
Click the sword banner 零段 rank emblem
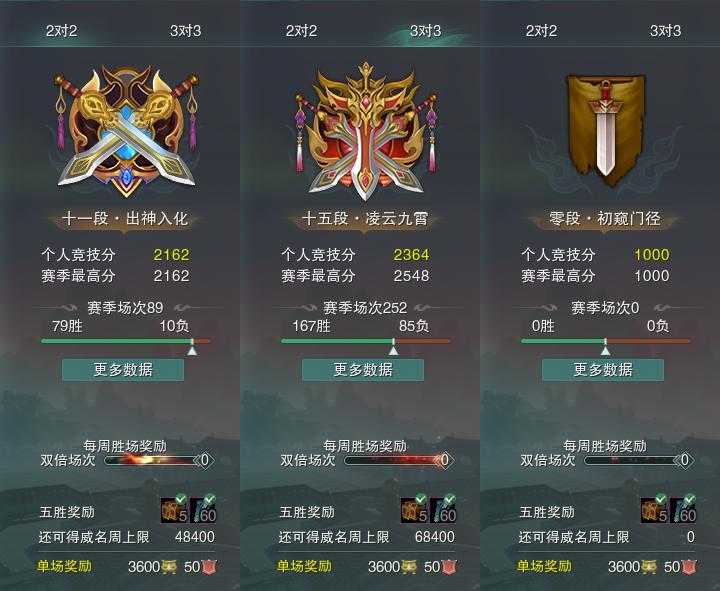pos(605,130)
